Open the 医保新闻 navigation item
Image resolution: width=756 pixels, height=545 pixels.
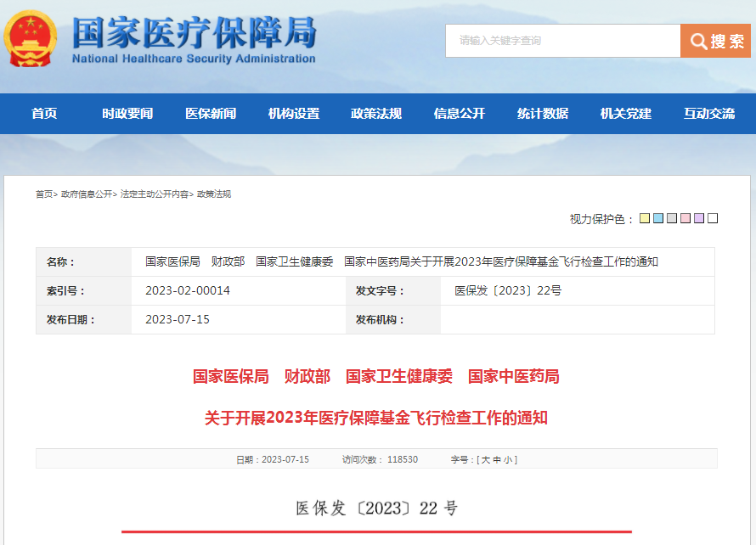[x=211, y=114]
